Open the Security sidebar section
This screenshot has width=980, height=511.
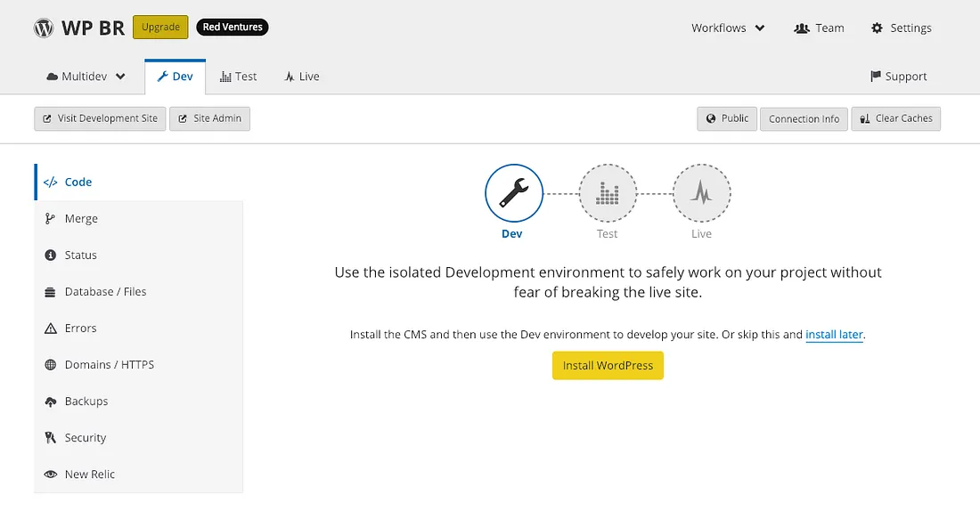(85, 438)
